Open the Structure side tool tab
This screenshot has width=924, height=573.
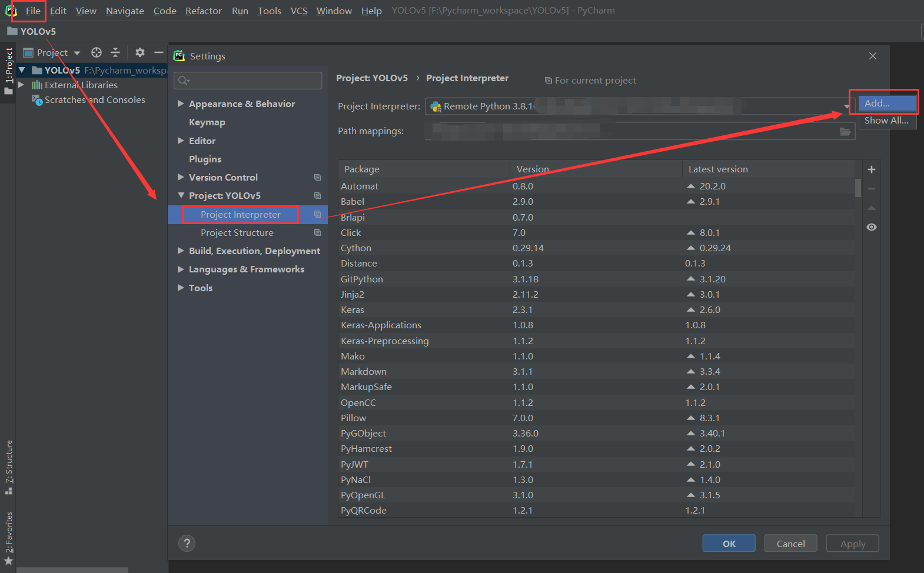pyautogui.click(x=8, y=467)
